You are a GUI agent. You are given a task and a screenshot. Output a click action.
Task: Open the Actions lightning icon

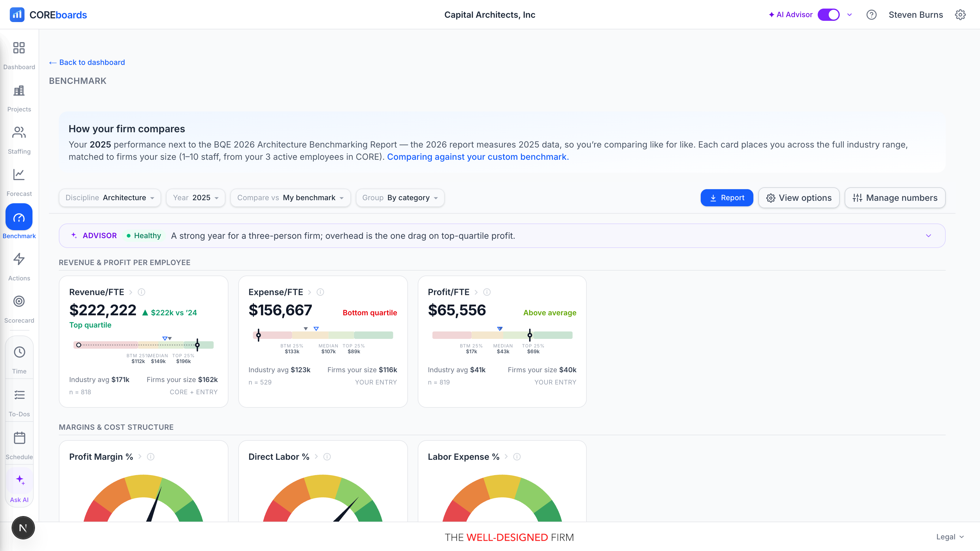pos(19,259)
